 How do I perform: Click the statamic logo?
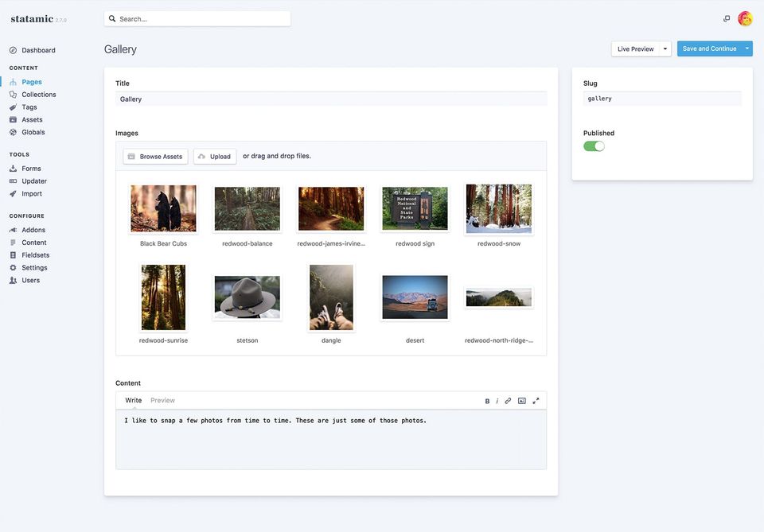[32, 18]
